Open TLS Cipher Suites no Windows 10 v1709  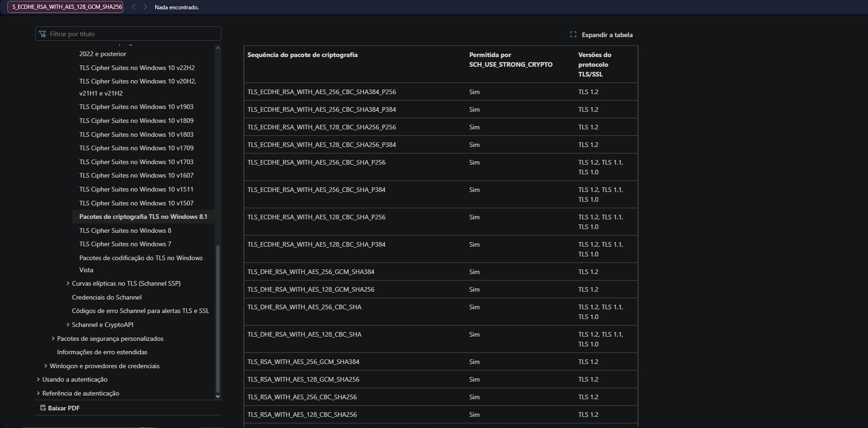[x=136, y=148]
